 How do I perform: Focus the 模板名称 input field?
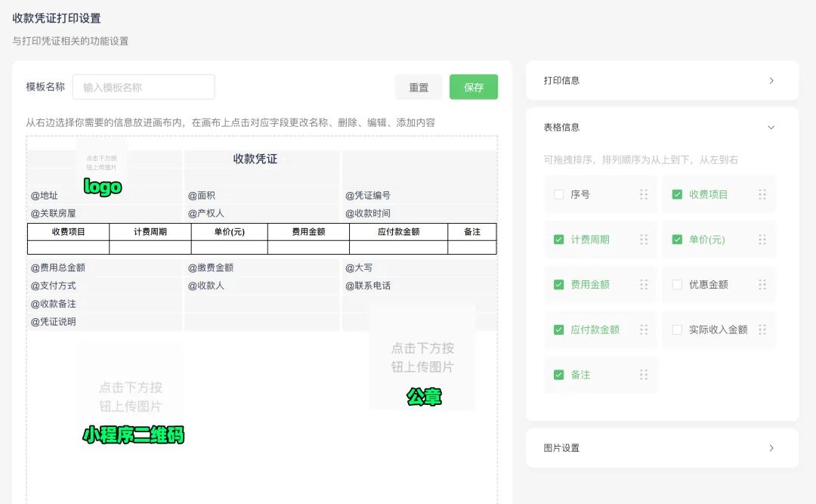(x=144, y=87)
